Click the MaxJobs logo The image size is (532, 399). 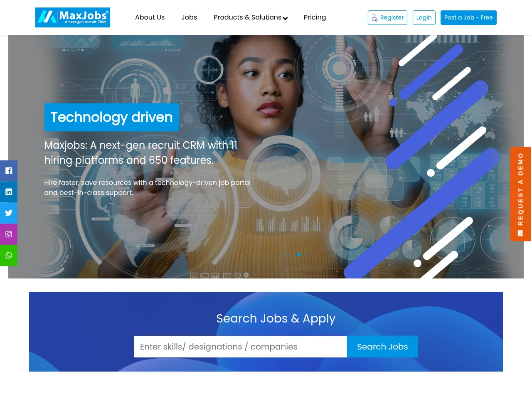73,17
